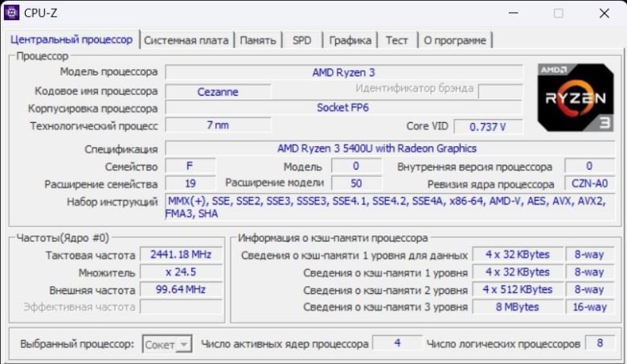Click the 99.64 MHz bus speed value
627x364 pixels.
(x=181, y=289)
